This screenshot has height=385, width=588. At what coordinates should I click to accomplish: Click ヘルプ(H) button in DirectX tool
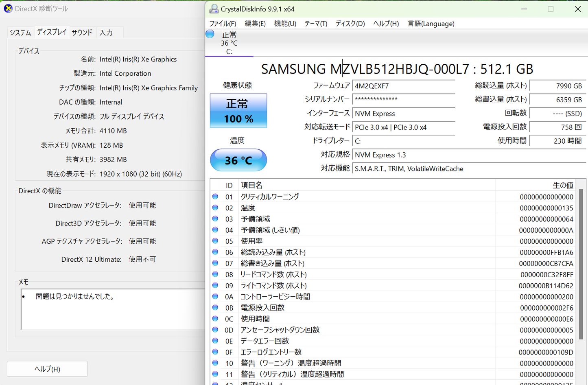(47, 369)
